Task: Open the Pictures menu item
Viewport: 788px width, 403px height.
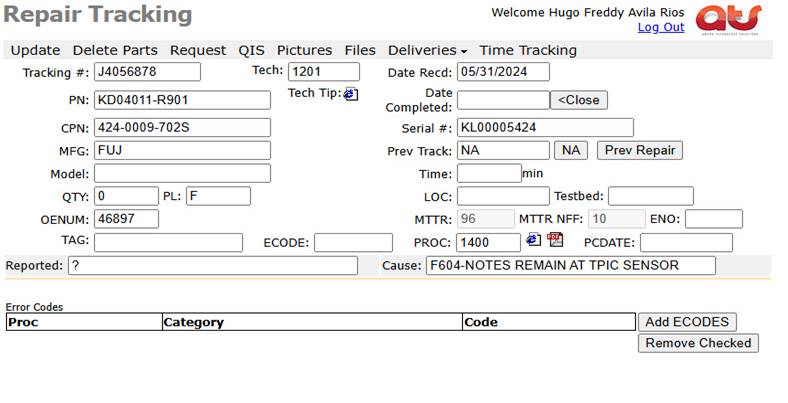Action: point(305,50)
